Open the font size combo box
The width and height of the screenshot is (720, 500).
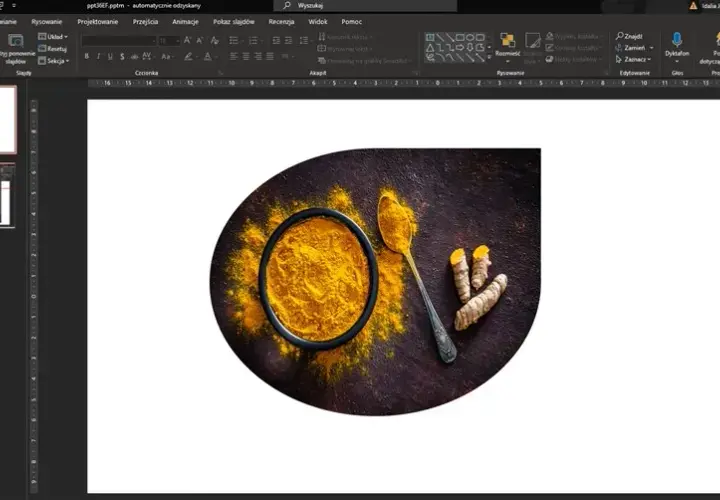click(169, 41)
